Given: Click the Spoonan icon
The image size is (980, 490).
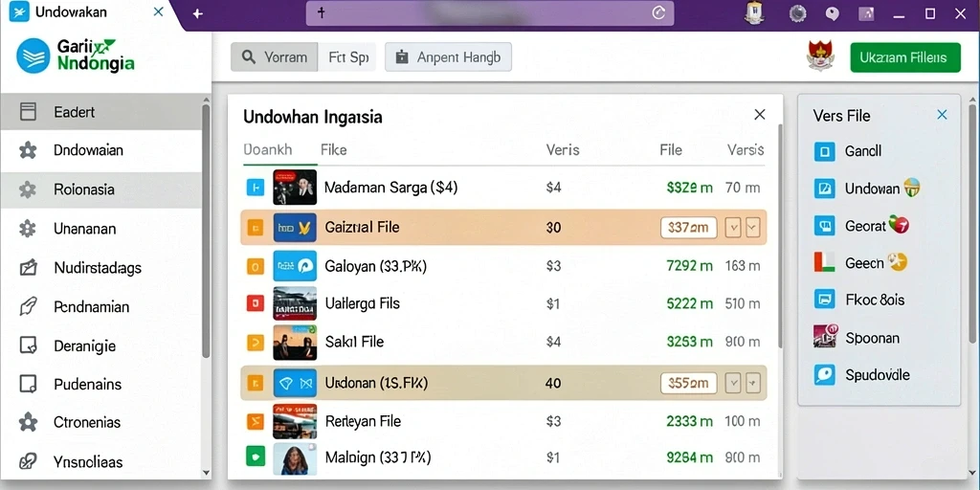Looking at the screenshot, I should click(824, 337).
